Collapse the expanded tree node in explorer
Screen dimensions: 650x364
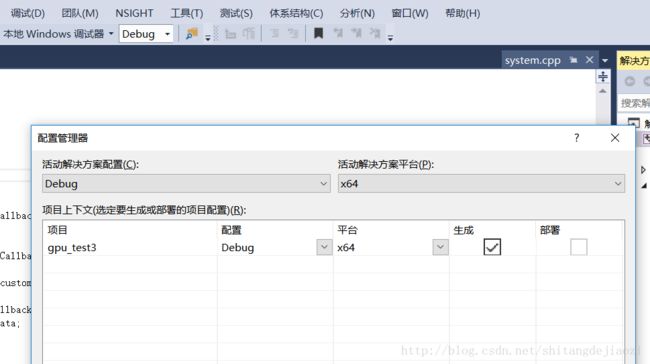(644, 185)
